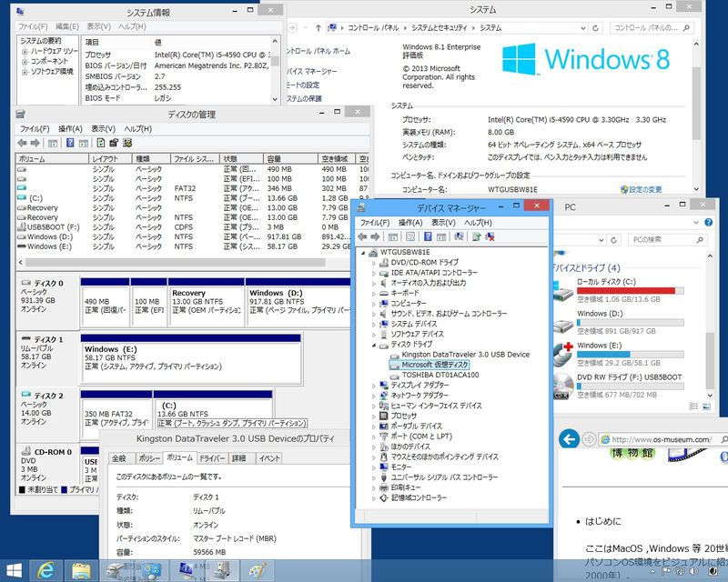Click Refresh icon in PC window address bar
The width and height of the screenshot is (728, 582).
613,240
